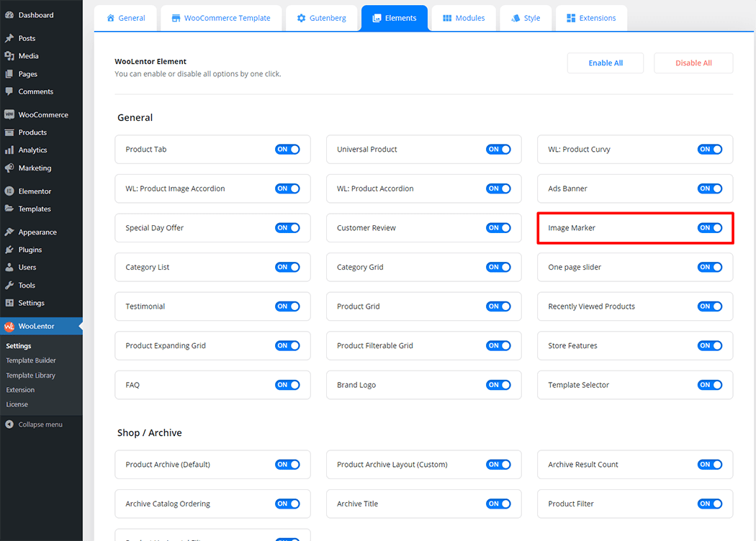Click the WooCommerce logo icon

(9, 114)
